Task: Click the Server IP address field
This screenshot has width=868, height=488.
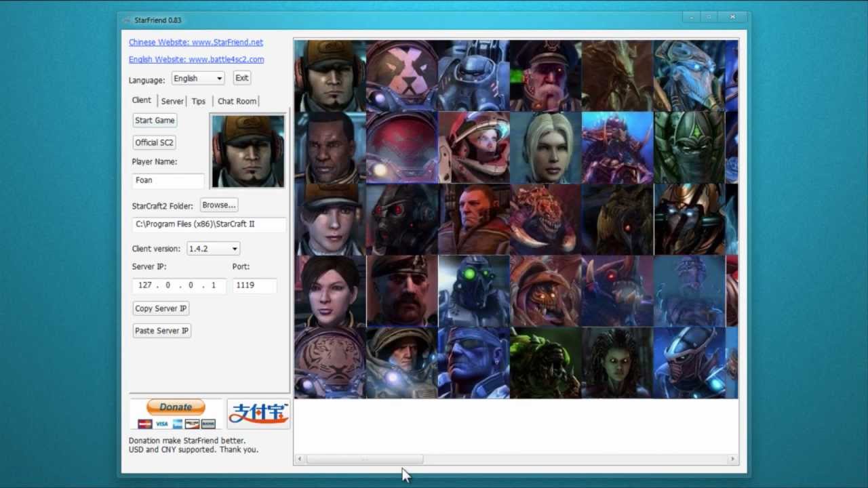Action: [x=178, y=285]
